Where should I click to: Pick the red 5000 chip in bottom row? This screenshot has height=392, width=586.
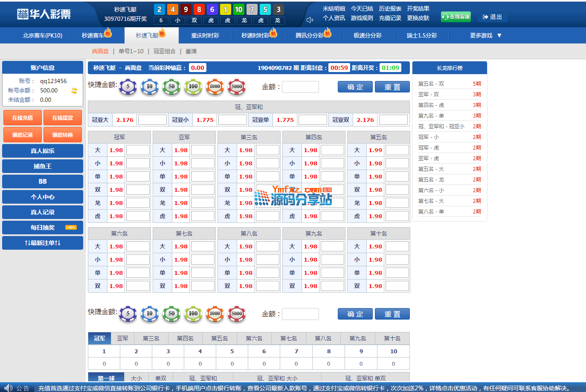coord(237,314)
